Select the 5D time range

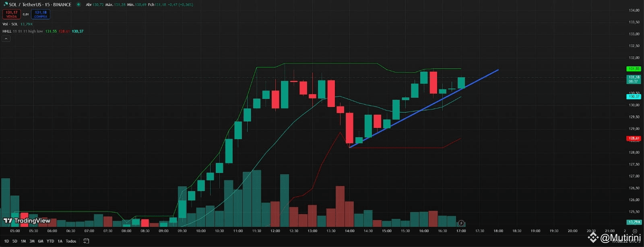pos(15,241)
